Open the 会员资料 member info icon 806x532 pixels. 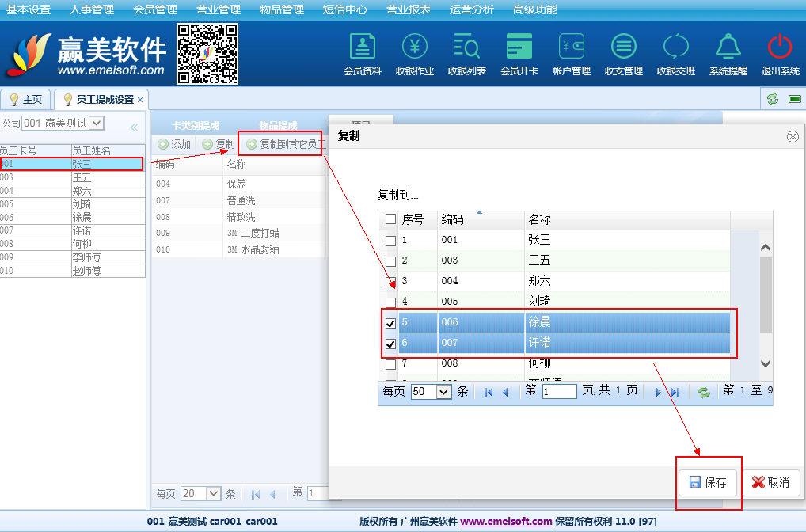(362, 47)
